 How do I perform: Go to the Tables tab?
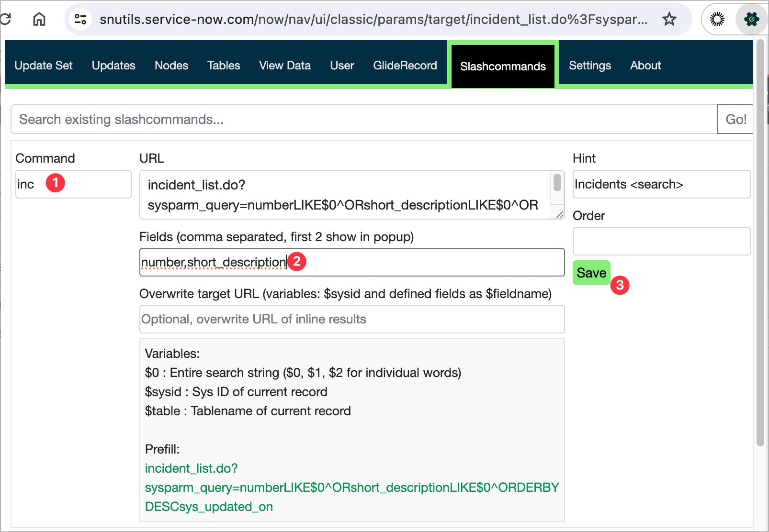coord(224,66)
